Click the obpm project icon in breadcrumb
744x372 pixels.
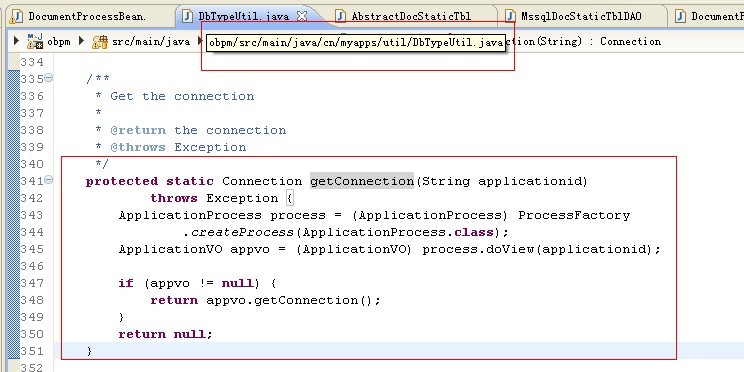[35, 41]
